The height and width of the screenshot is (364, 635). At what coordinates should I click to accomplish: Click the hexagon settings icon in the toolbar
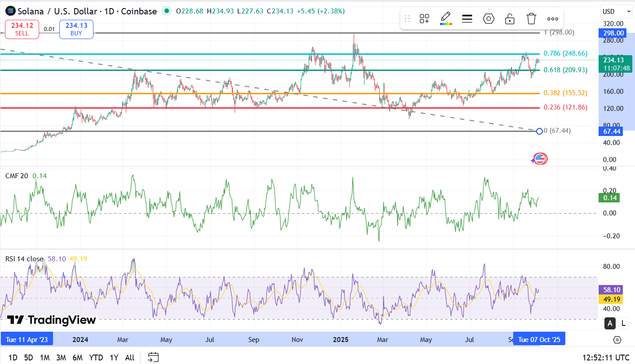click(x=488, y=18)
